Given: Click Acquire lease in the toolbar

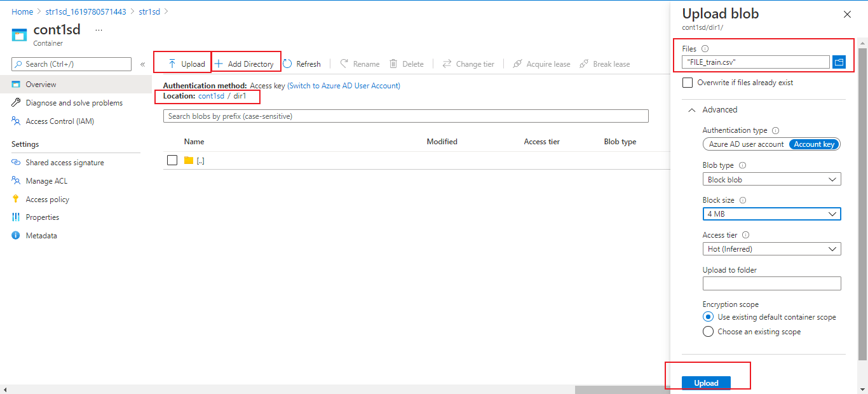Looking at the screenshot, I should pyautogui.click(x=541, y=64).
